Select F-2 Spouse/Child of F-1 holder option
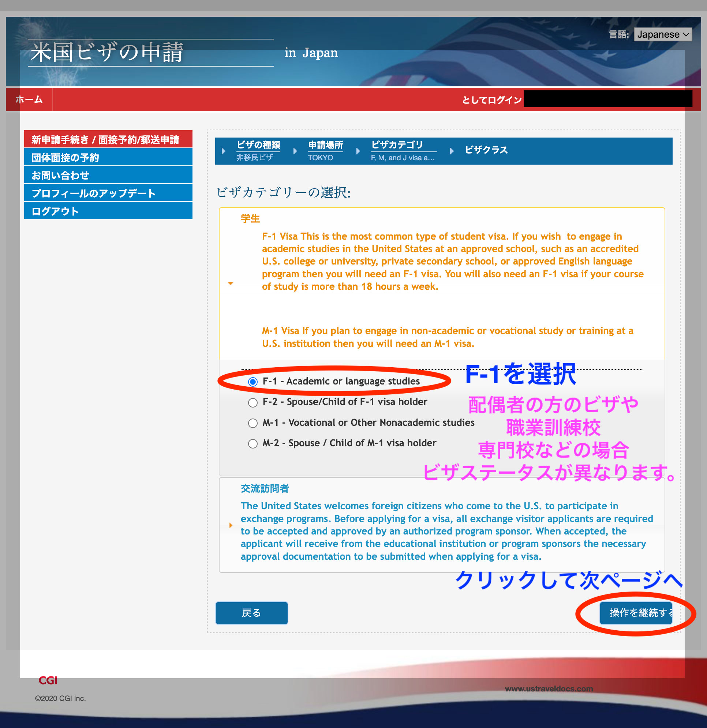Screen dimensions: 707x728 pyautogui.click(x=253, y=403)
